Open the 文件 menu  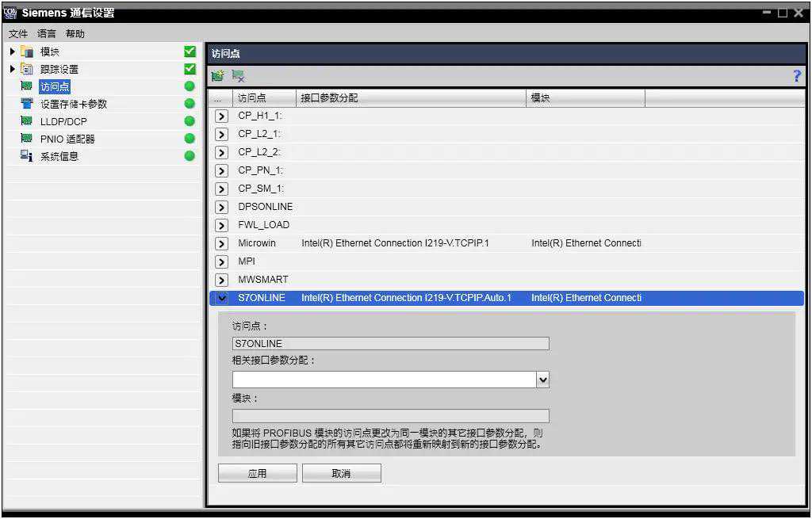click(17, 34)
